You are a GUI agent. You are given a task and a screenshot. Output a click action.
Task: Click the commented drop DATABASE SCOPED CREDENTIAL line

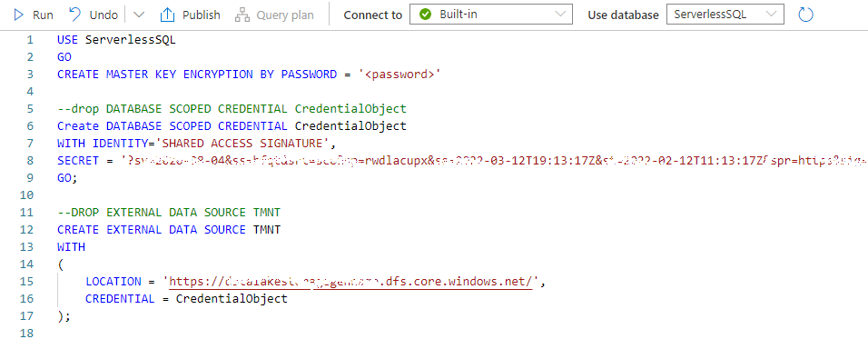pos(232,108)
